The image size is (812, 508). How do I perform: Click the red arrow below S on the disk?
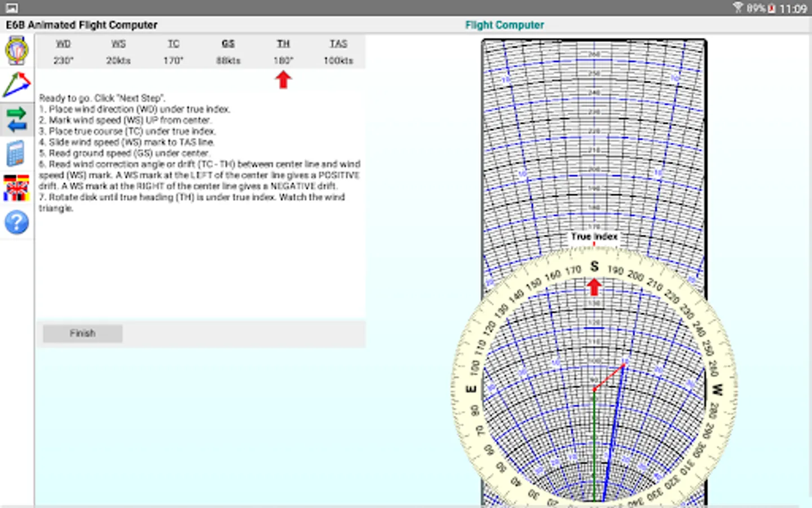(594, 287)
